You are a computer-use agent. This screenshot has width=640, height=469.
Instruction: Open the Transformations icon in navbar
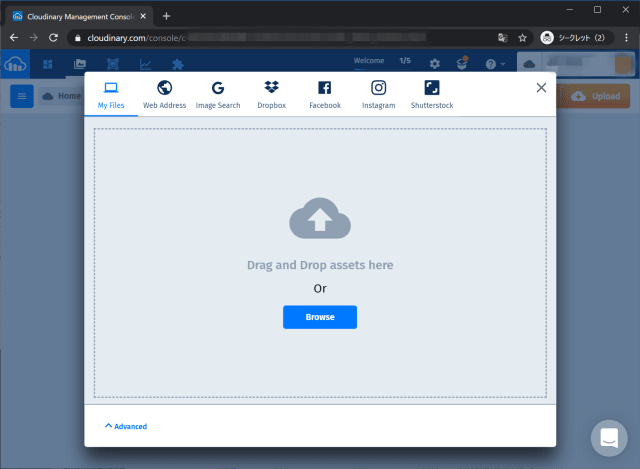(x=113, y=64)
